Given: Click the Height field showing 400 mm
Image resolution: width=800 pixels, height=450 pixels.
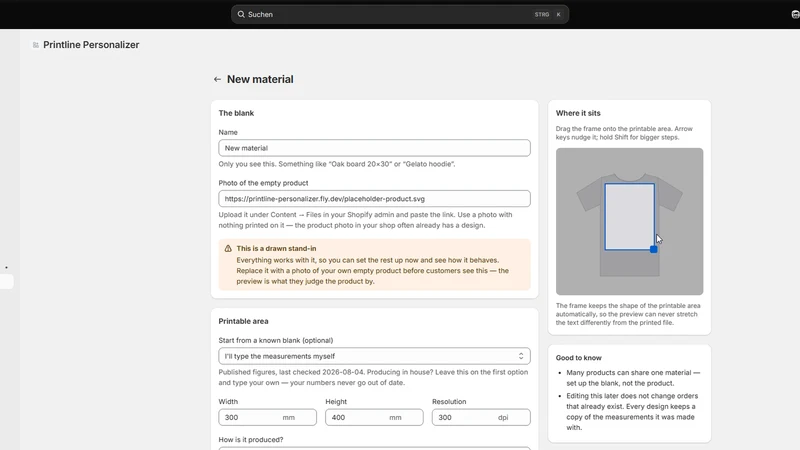Looking at the screenshot, I should point(374,417).
